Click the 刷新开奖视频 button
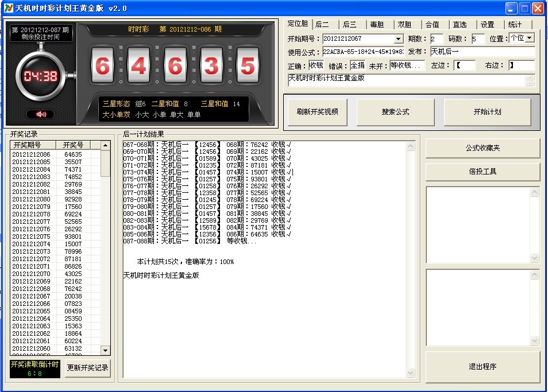Screen dimensions: 548x392 point(317,112)
